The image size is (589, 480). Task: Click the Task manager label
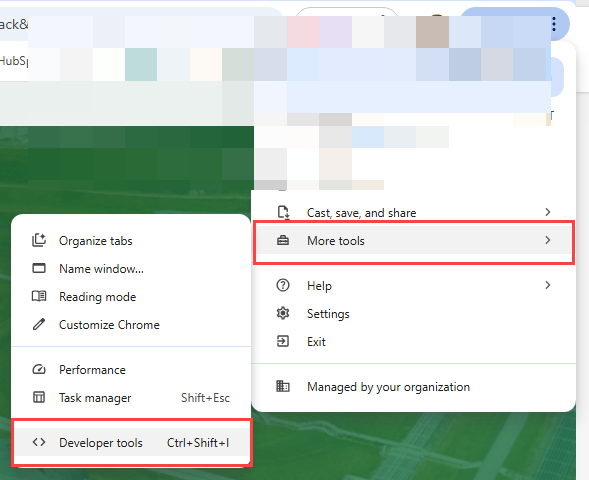tap(95, 398)
